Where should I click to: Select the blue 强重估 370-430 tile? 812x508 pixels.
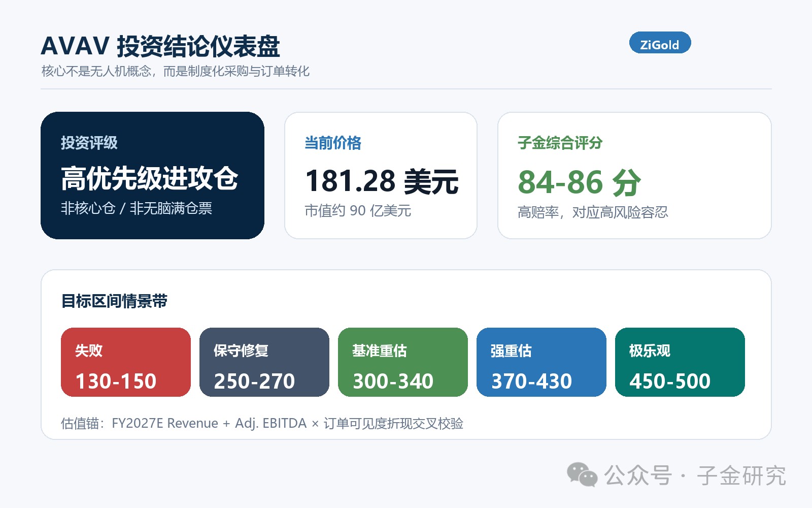[x=542, y=362]
